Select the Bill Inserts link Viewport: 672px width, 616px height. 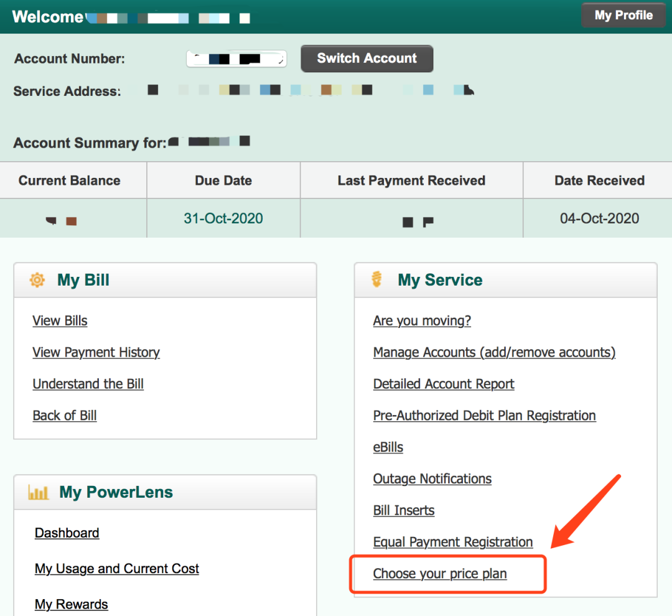click(404, 511)
